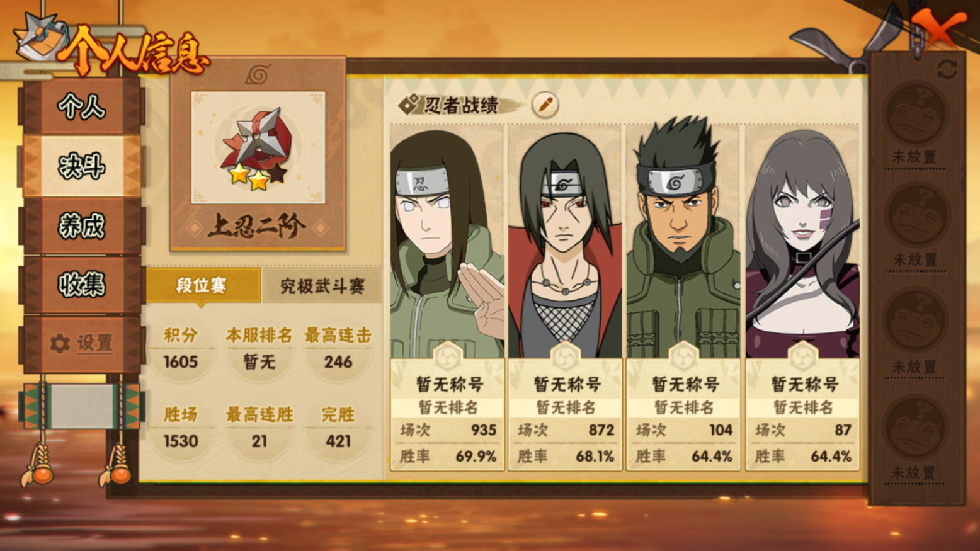This screenshot has width=980, height=551.
Task: Select the first empty toad slot 未放置
Action: [914, 123]
